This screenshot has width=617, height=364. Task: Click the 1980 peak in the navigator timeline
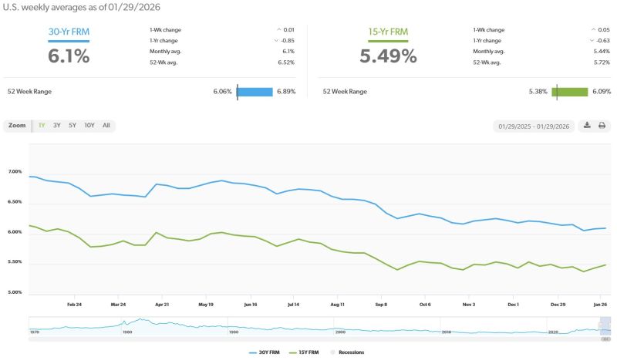(141, 321)
